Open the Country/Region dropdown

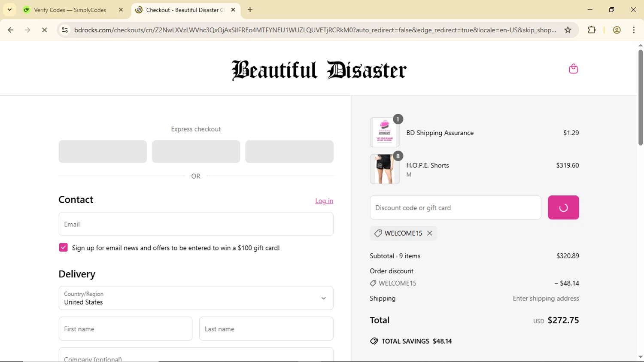(x=196, y=298)
